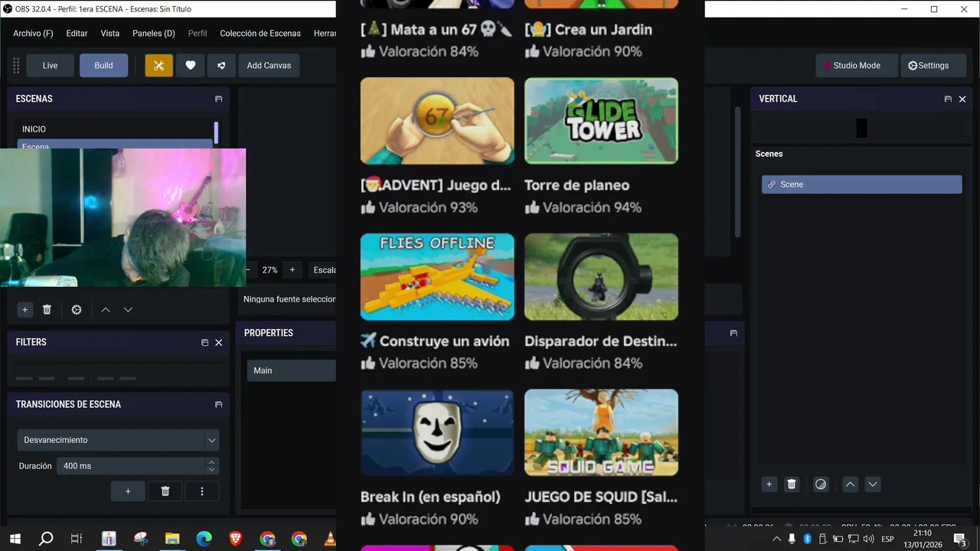The height and width of the screenshot is (551, 980).
Task: Move scene down in VERTICAL panel
Action: click(873, 484)
